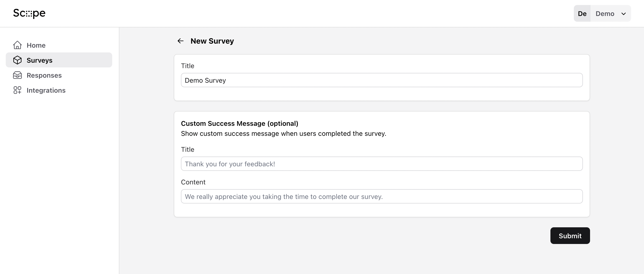Navigate to Home from the sidebar
This screenshot has height=274, width=644.
pos(36,45)
